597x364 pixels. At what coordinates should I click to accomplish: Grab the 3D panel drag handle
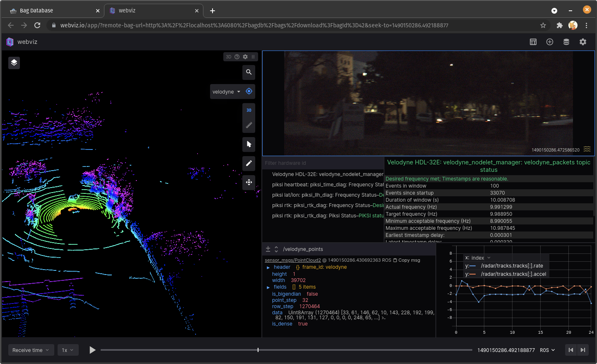(253, 57)
